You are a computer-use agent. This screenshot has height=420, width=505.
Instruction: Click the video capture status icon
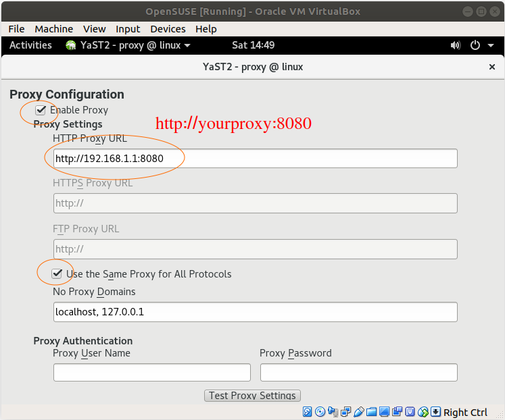[x=397, y=412]
